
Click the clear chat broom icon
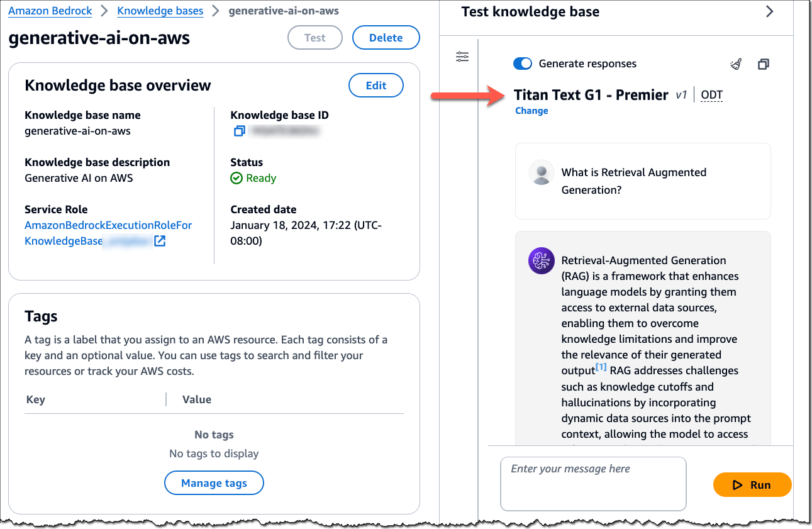(x=736, y=64)
